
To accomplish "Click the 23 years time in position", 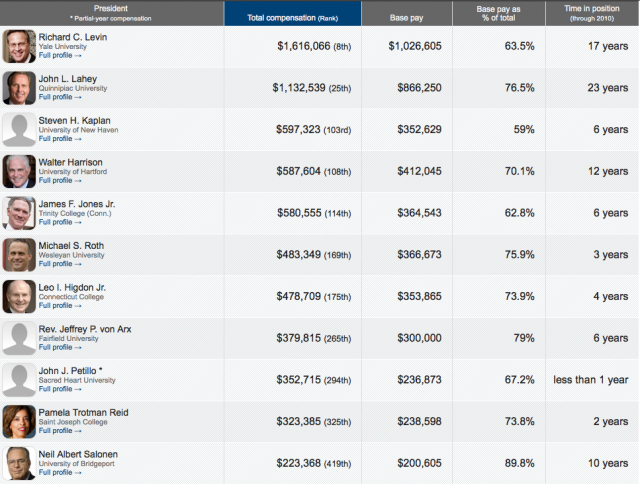I will [608, 88].
